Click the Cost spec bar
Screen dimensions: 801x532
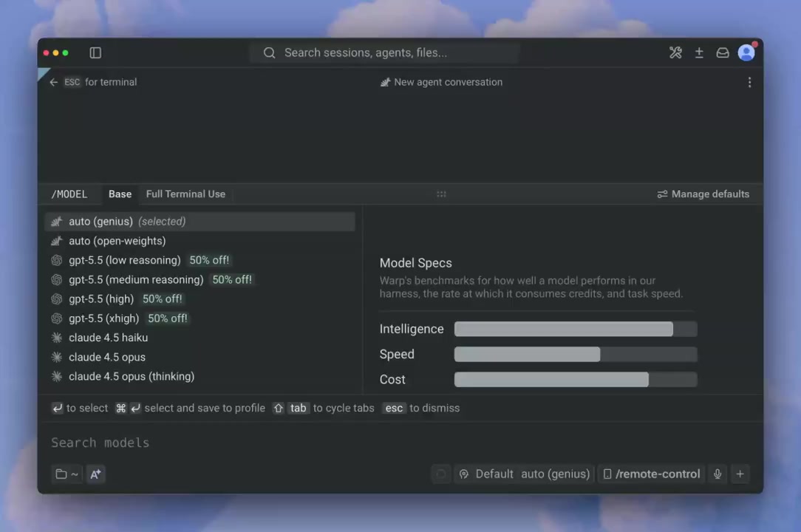575,380
